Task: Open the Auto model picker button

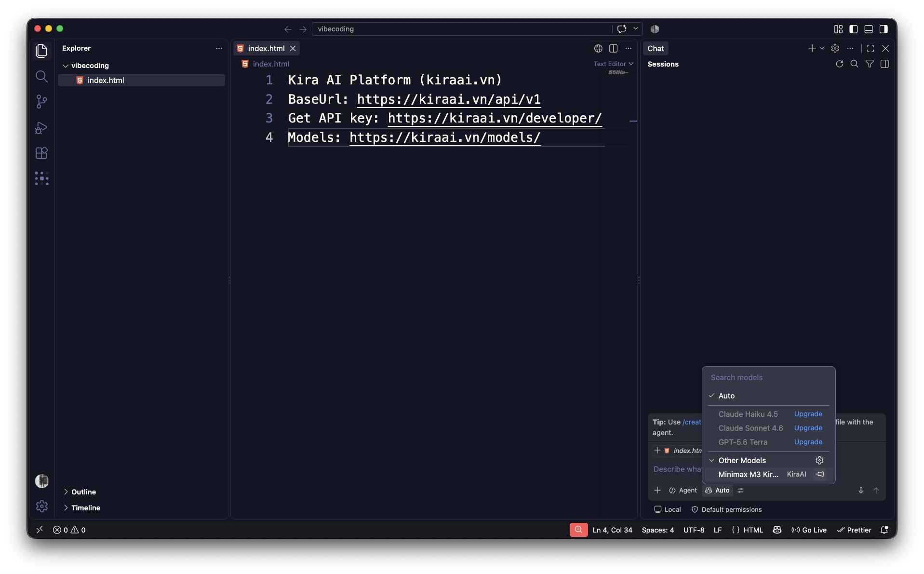Action: [717, 491]
